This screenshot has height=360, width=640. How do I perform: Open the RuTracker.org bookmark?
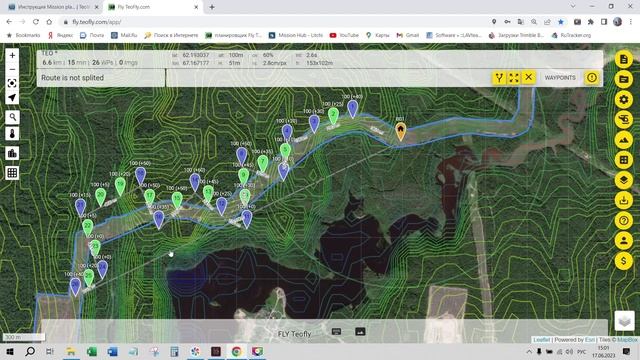point(571,36)
